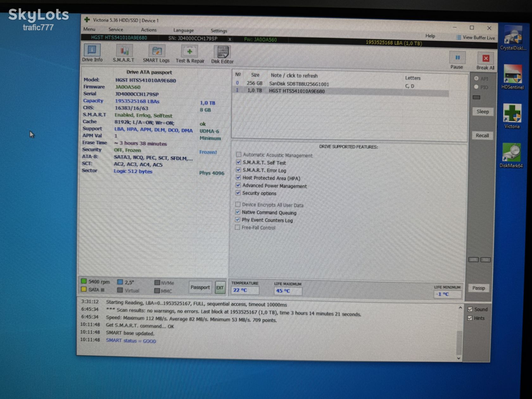Screen dimensions: 532x399
Task: Select the PIO radio button
Action: (476, 87)
